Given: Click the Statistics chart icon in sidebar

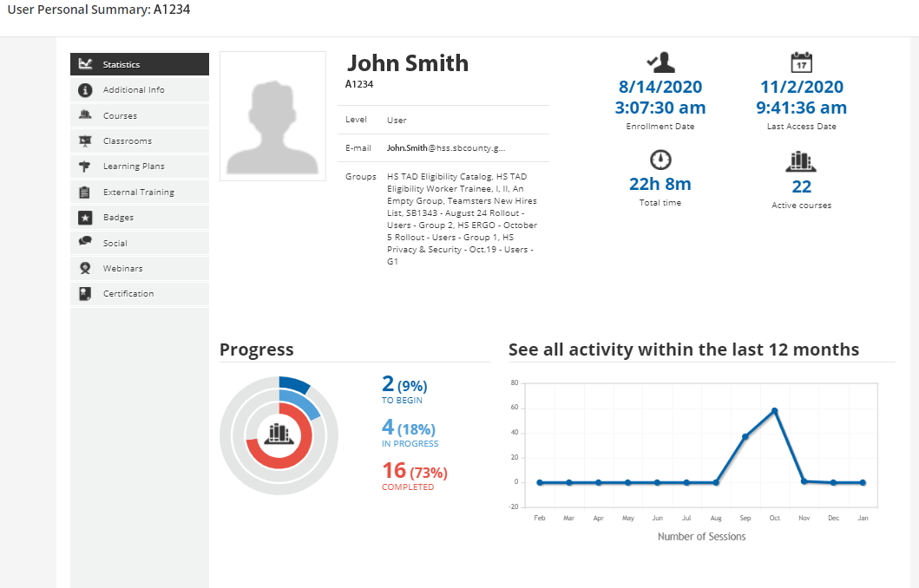Looking at the screenshot, I should 85,64.
